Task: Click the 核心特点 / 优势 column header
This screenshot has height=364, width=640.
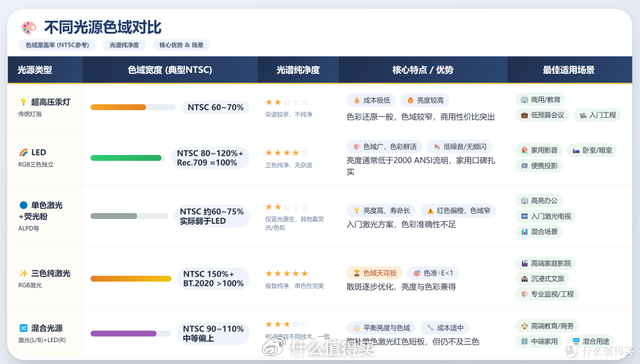Action: coord(423,70)
